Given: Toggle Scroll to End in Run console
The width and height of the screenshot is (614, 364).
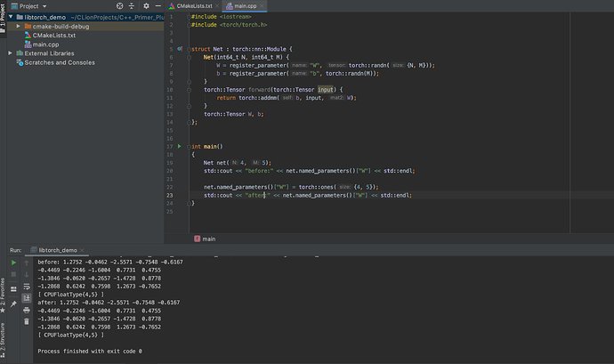Looking at the screenshot, I should pos(27,297).
